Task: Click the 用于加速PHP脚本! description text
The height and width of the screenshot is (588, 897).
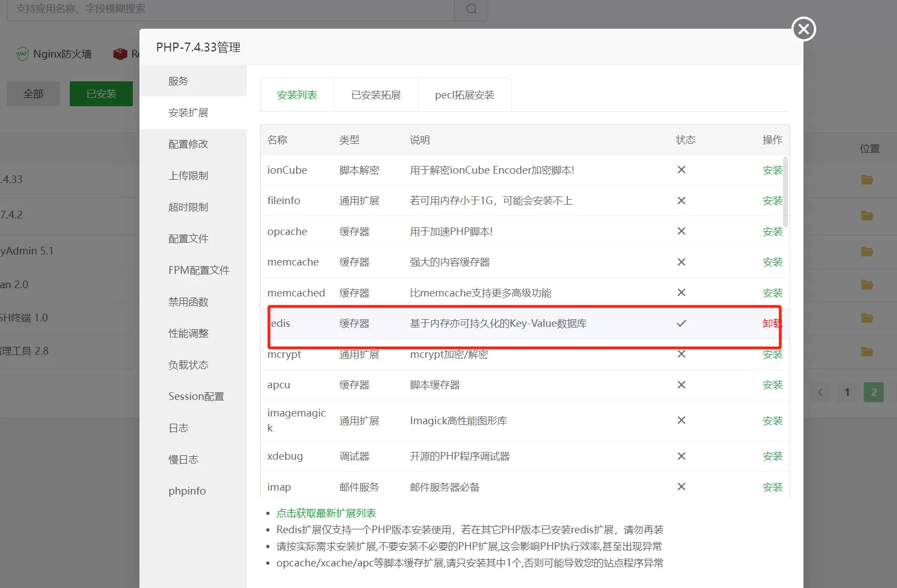Action: pos(451,231)
